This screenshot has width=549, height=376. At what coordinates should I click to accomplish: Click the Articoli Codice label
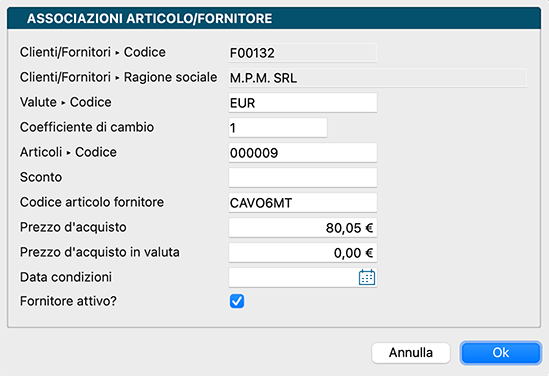(68, 152)
